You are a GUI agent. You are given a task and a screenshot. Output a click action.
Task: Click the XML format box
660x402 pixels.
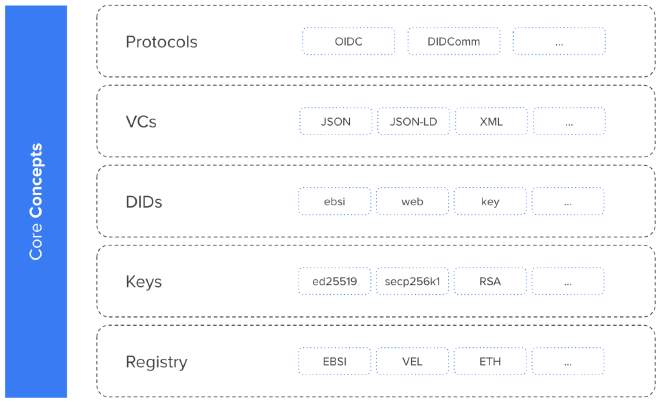coord(491,122)
